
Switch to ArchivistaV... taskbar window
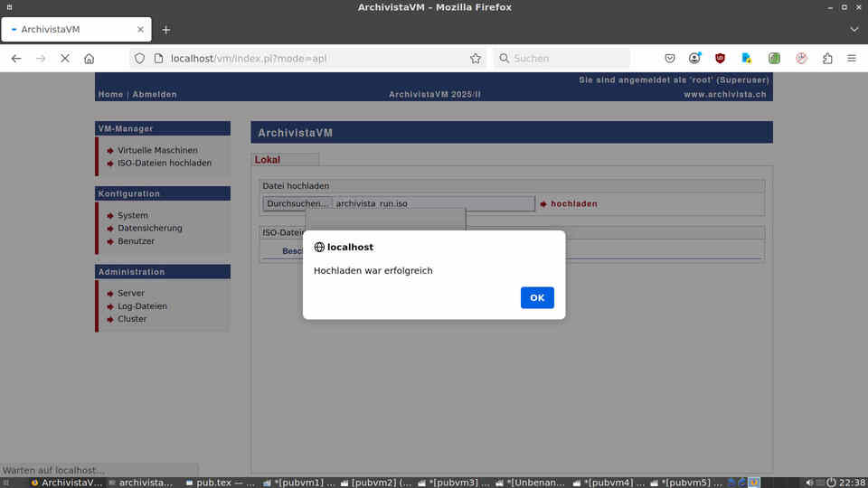point(66,483)
